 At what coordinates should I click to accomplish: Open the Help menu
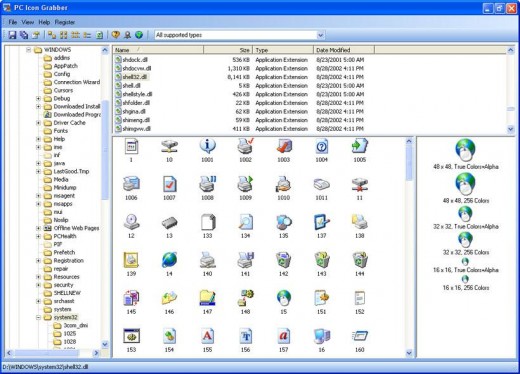click(x=44, y=22)
